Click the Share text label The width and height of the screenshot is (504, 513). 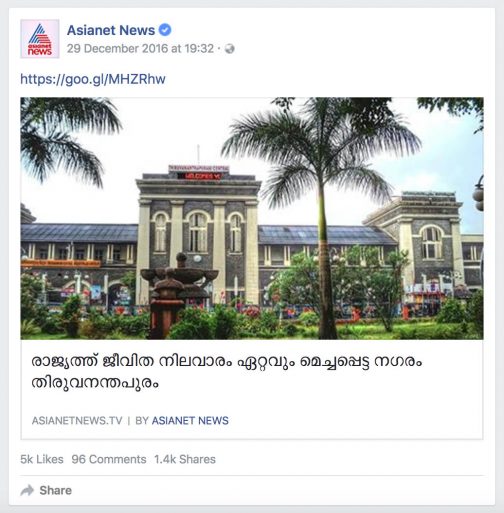[56, 490]
